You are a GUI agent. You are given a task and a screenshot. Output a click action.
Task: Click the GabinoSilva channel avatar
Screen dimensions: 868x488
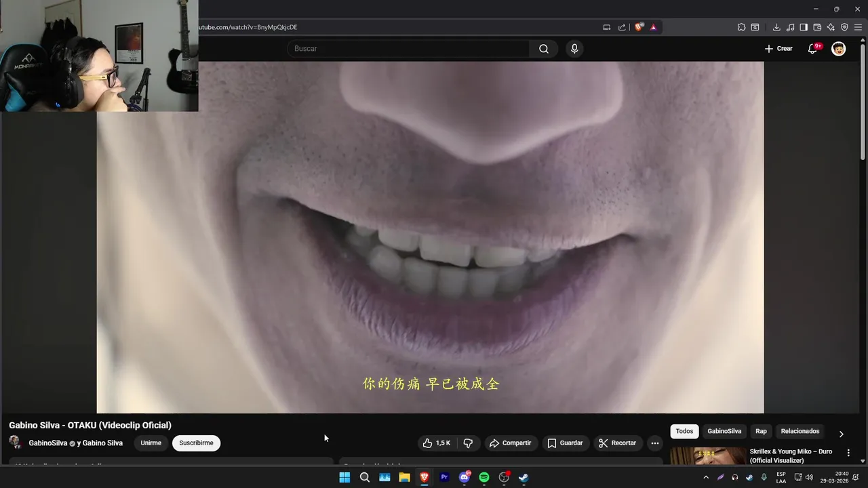(x=15, y=443)
